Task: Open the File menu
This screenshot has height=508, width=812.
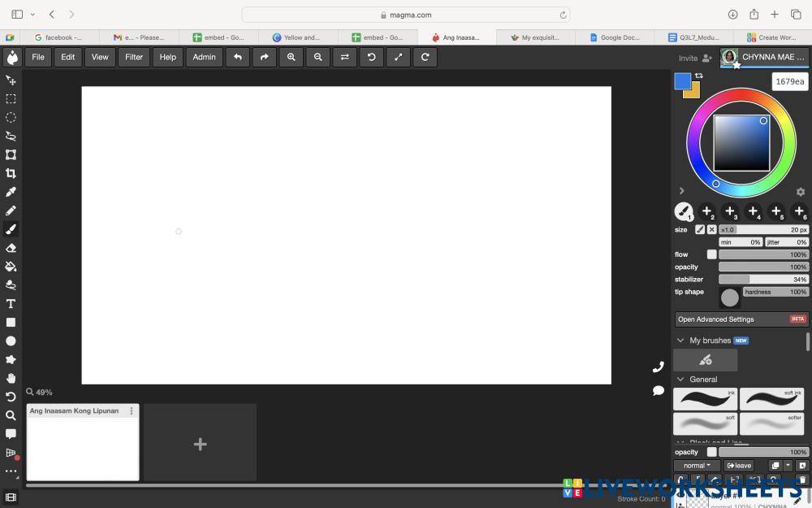Action: click(x=38, y=57)
